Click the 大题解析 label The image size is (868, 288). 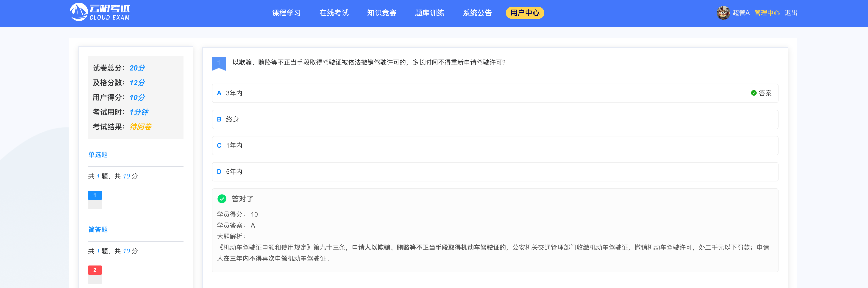(x=231, y=236)
